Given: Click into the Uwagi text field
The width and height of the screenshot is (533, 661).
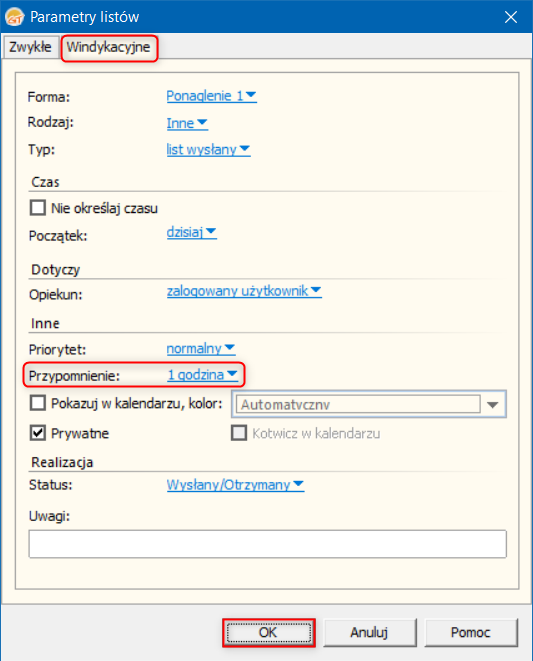Looking at the screenshot, I should tap(267, 544).
